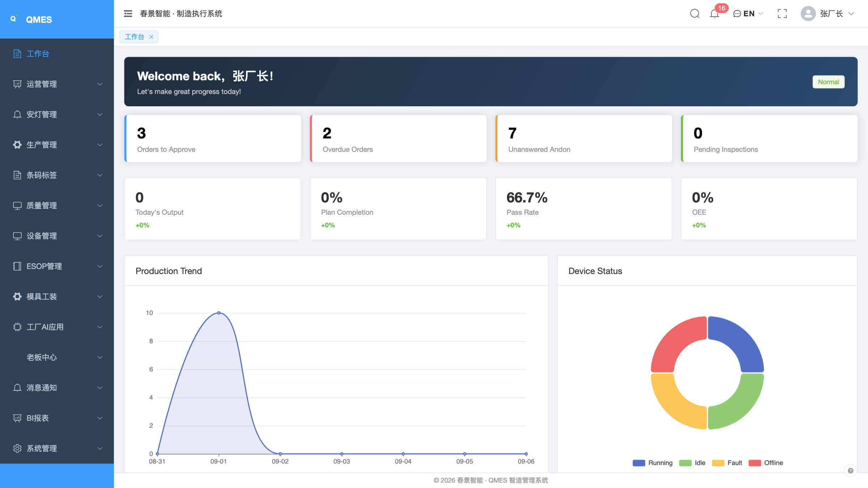Click the Today's Output label

pyautogui.click(x=159, y=212)
